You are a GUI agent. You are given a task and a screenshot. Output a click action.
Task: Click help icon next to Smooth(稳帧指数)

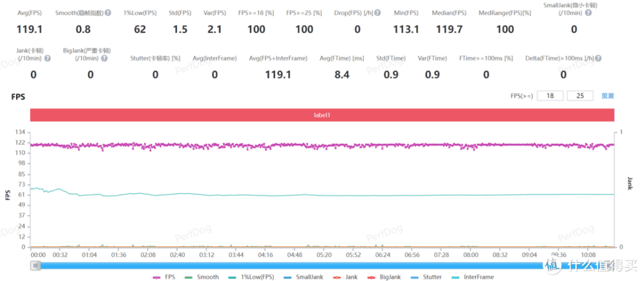pos(108,13)
